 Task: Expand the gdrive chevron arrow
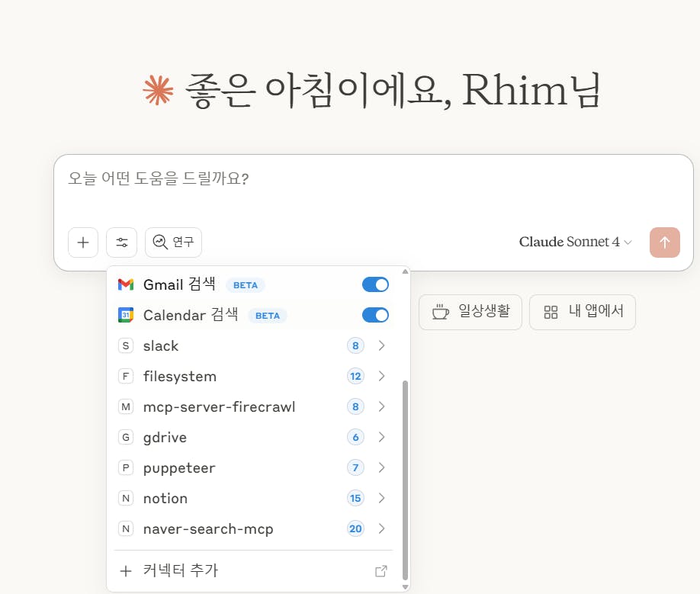(381, 438)
